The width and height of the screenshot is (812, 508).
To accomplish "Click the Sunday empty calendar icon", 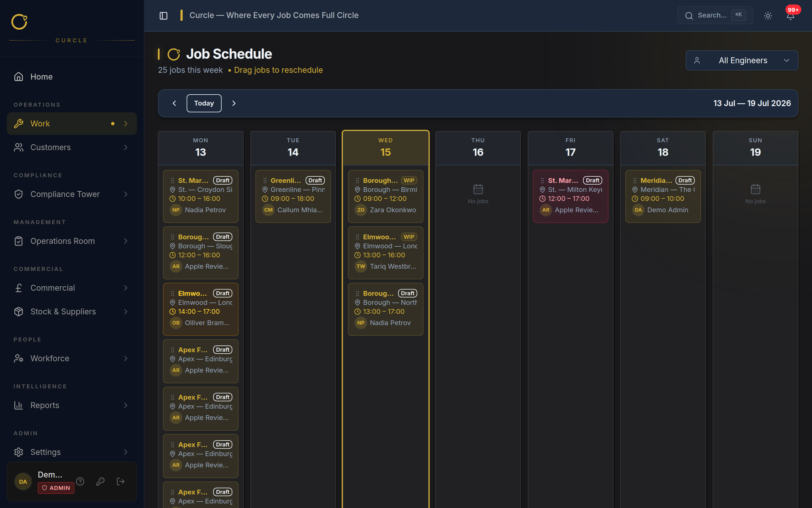I will click(755, 189).
